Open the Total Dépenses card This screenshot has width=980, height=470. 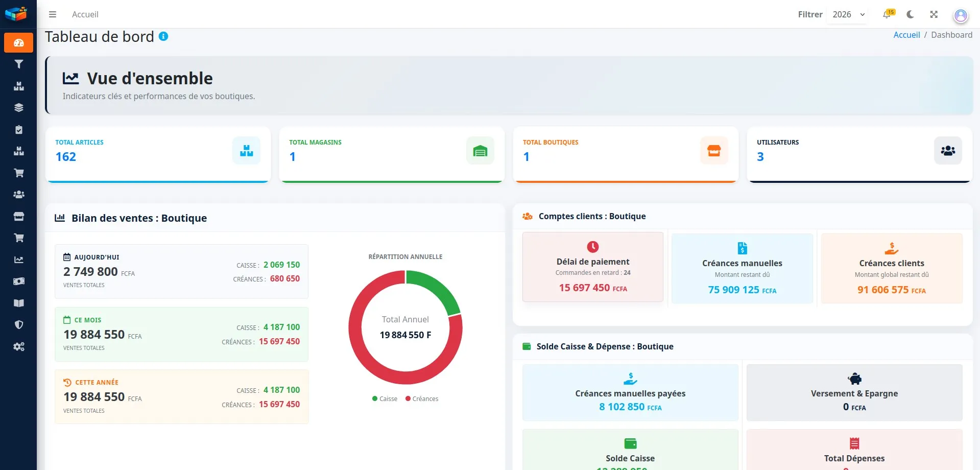(854, 450)
